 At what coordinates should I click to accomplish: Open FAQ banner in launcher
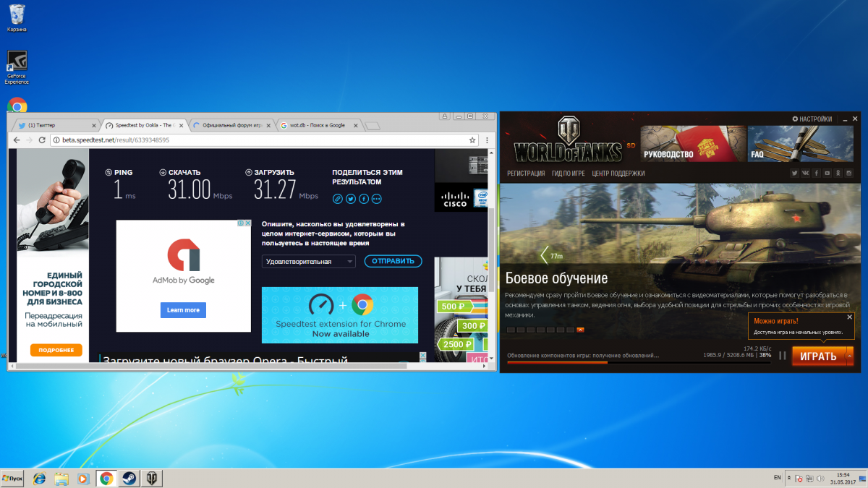tap(800, 143)
